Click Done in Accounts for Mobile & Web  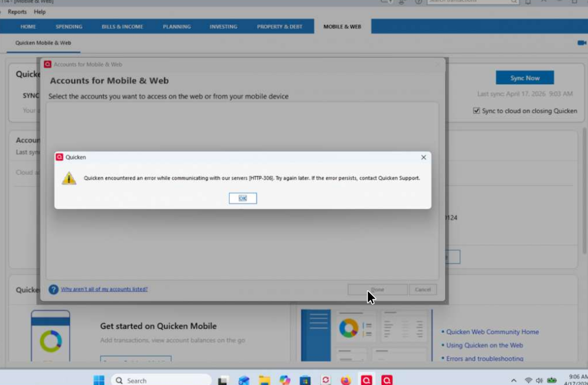(x=377, y=289)
